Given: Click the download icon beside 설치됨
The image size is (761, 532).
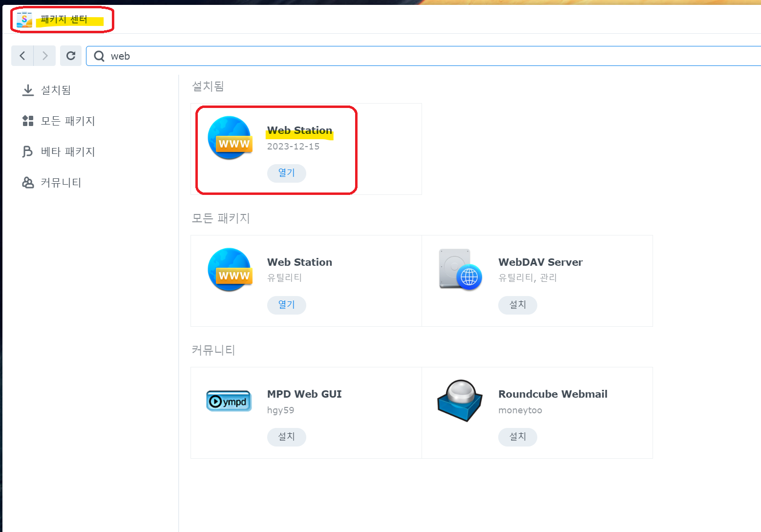Looking at the screenshot, I should 28,90.
